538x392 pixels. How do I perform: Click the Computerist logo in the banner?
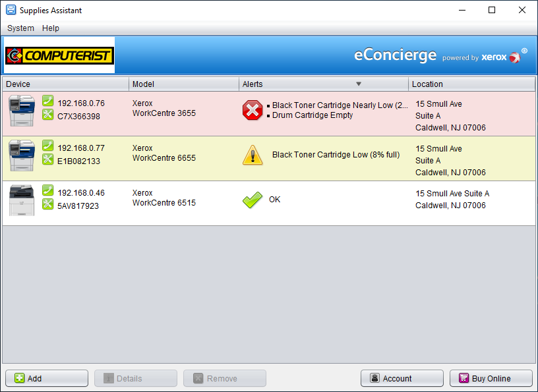click(59, 55)
